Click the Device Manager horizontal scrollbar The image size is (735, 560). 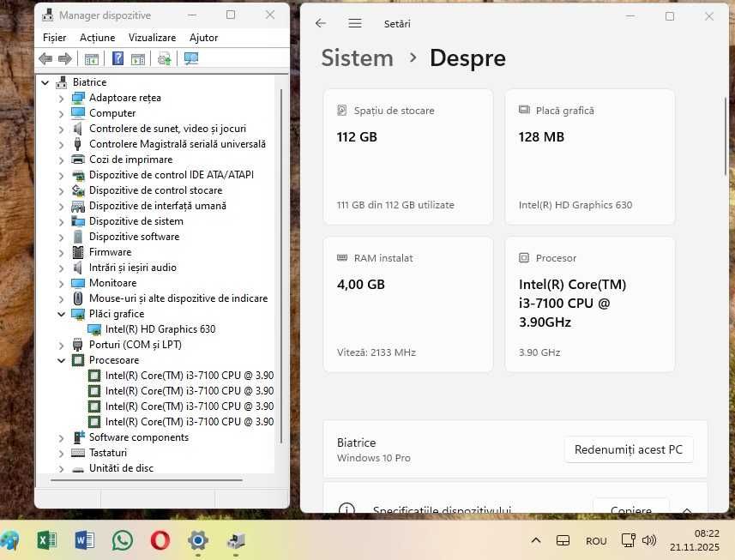coord(147,480)
